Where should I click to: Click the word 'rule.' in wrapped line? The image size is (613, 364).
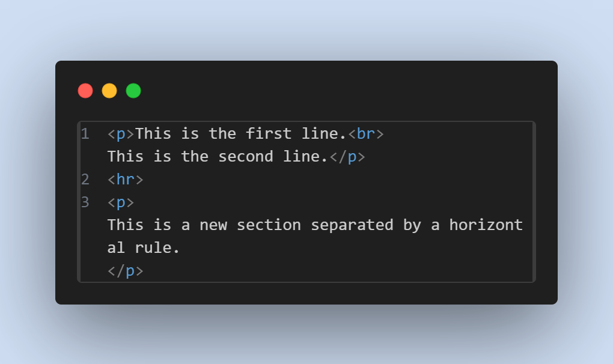tap(157, 248)
